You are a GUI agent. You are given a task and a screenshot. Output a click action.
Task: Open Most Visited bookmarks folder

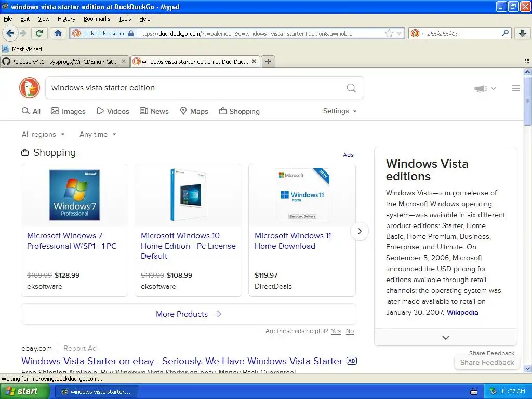coord(22,49)
